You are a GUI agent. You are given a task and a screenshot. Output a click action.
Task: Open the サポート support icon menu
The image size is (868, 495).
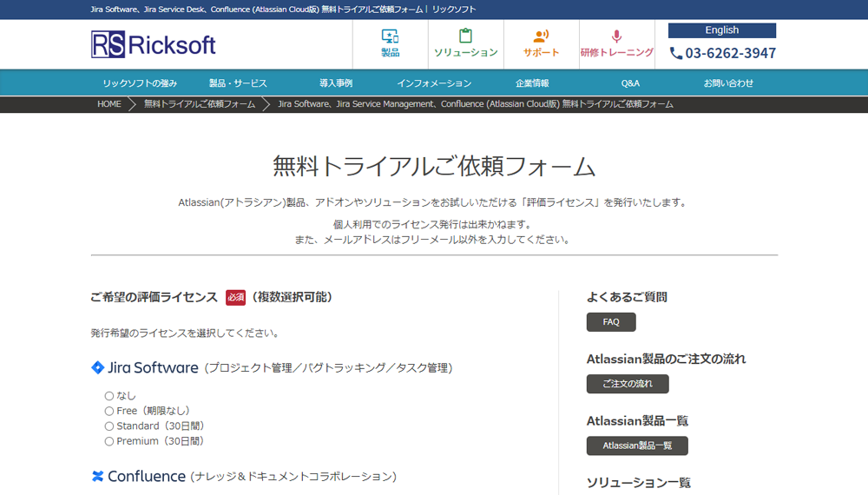[x=541, y=43]
